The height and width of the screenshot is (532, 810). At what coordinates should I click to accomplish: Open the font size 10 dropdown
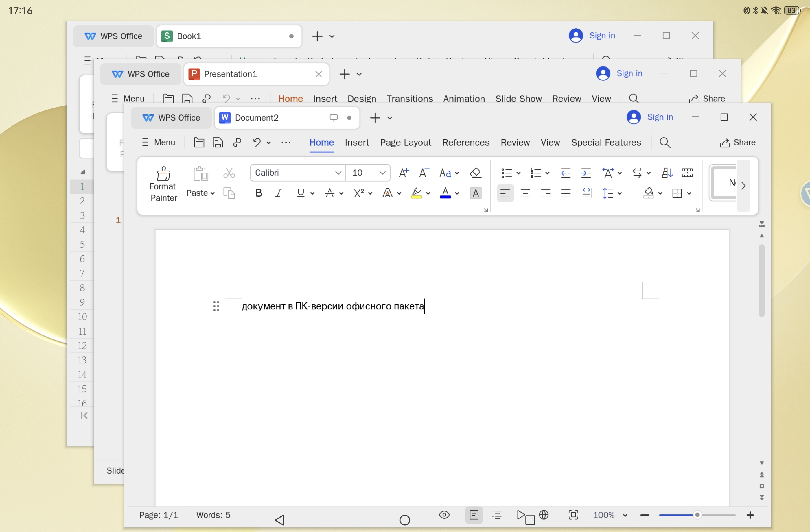382,173
